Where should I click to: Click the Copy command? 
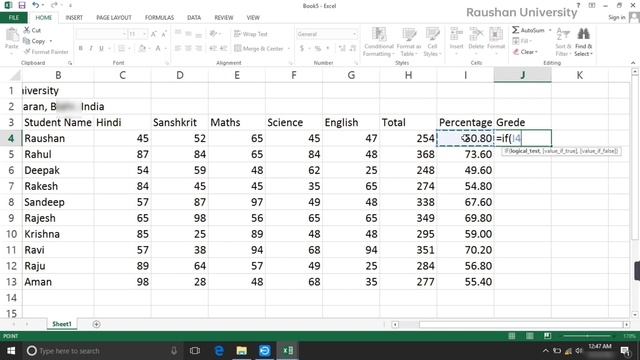point(35,41)
